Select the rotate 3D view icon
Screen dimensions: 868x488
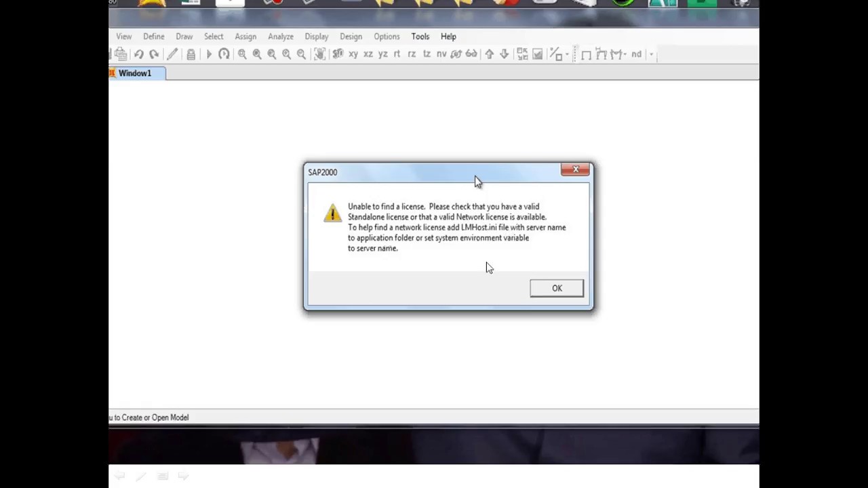click(x=456, y=54)
